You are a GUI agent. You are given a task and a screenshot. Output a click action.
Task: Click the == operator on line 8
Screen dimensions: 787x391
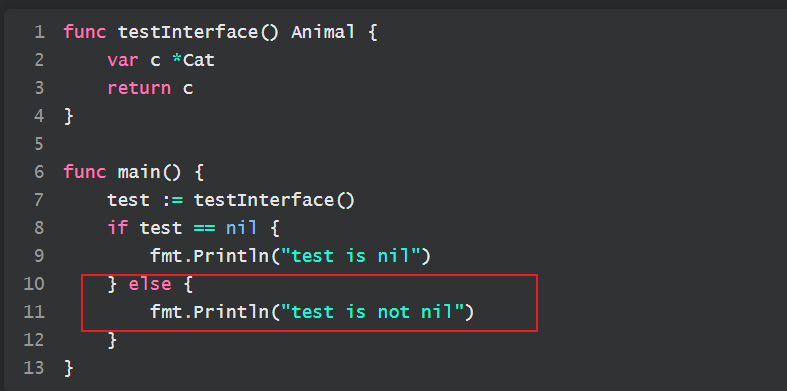tap(204, 229)
